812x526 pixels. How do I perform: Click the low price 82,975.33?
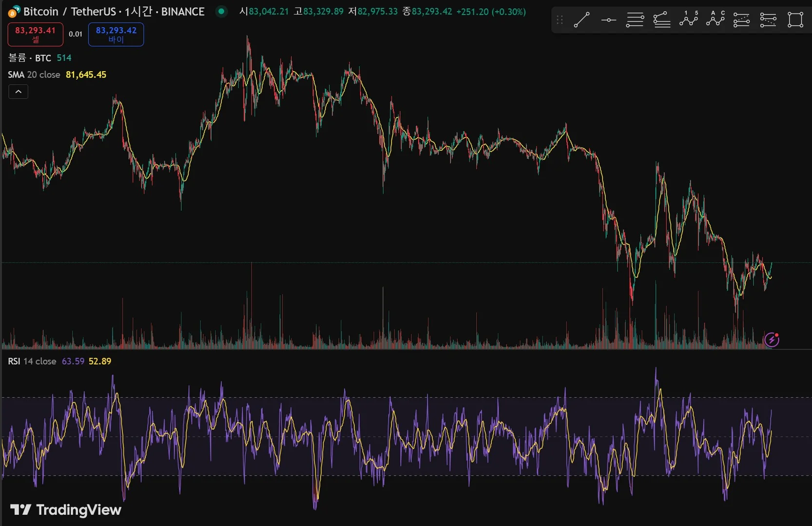(x=378, y=12)
